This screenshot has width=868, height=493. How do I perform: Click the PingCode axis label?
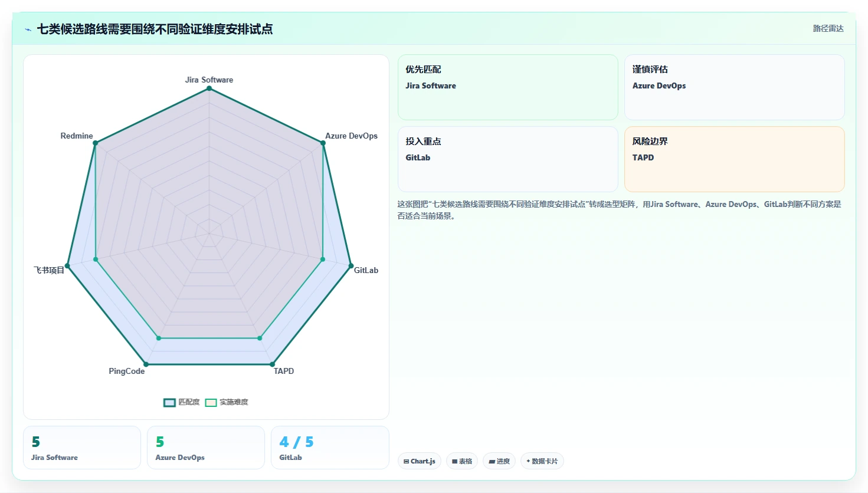[126, 371]
